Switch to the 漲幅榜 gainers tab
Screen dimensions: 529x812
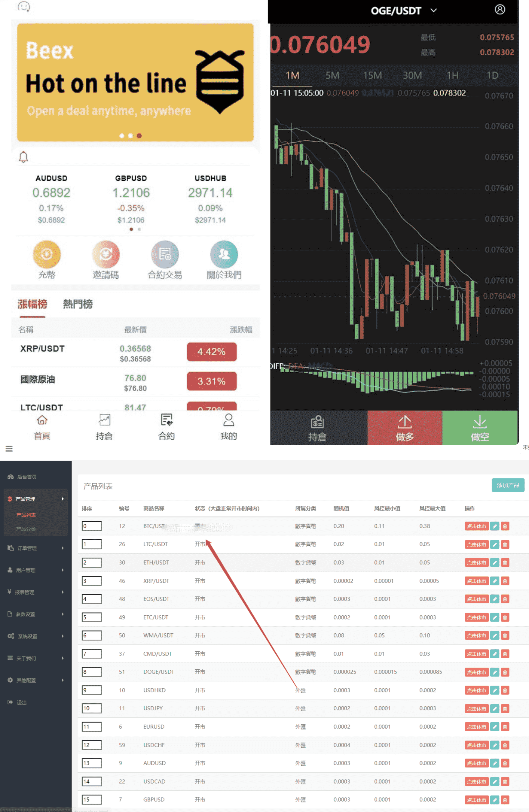tap(32, 304)
